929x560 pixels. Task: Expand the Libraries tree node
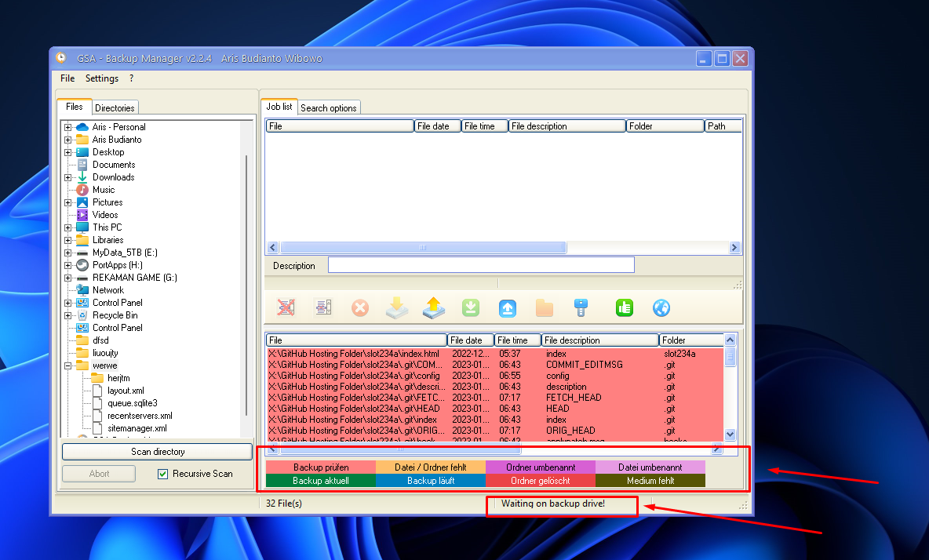[x=67, y=240]
